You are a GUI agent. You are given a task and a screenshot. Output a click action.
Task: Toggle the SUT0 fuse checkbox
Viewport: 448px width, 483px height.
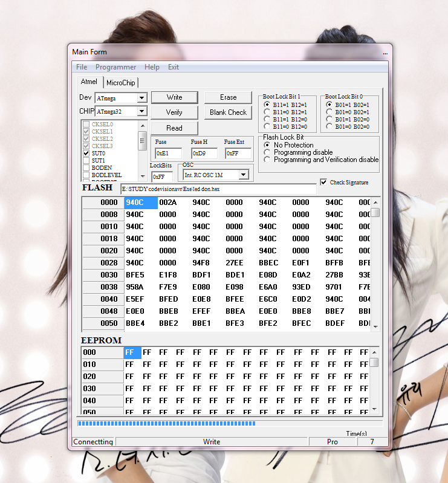pos(86,154)
